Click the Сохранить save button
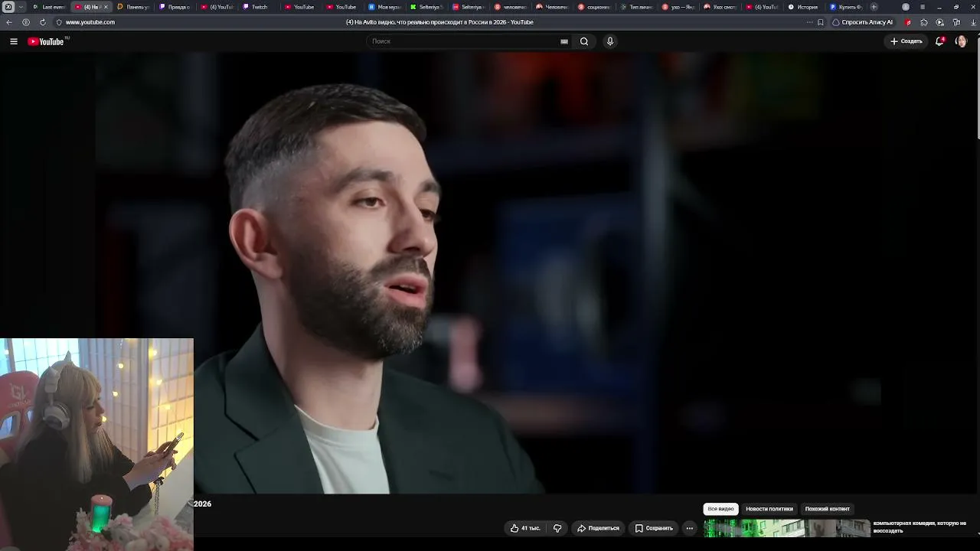Viewport: 980px width, 551px height. click(654, 528)
